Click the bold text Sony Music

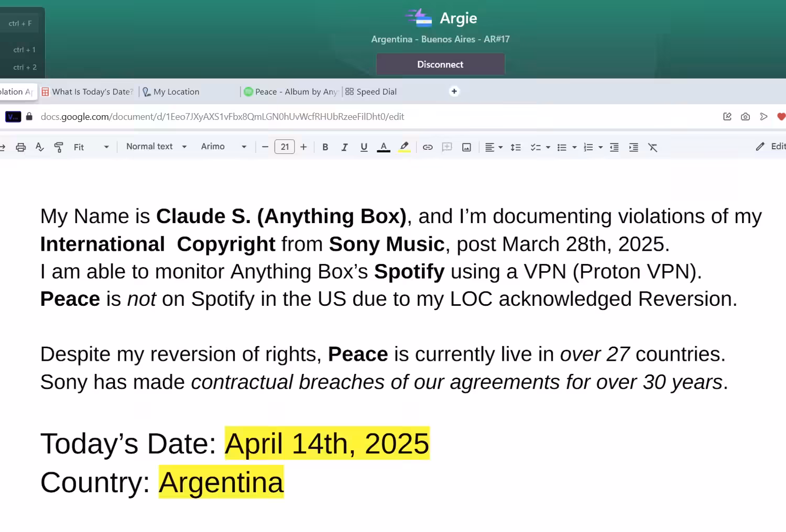click(x=387, y=244)
